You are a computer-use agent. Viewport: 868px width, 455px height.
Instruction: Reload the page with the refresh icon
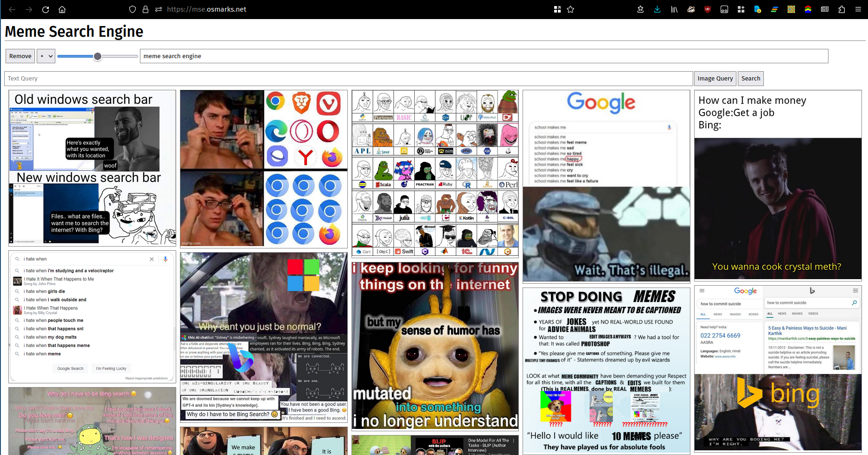[46, 9]
